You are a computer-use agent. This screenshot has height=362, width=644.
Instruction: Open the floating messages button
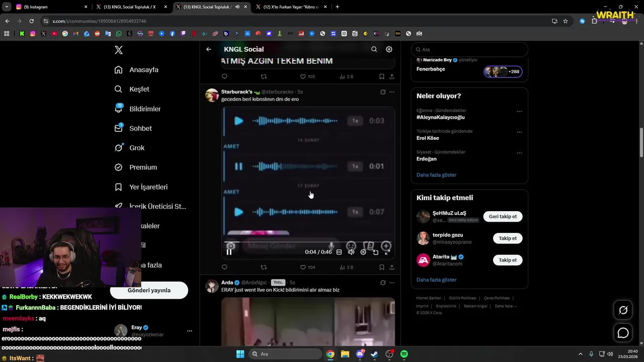(623, 333)
